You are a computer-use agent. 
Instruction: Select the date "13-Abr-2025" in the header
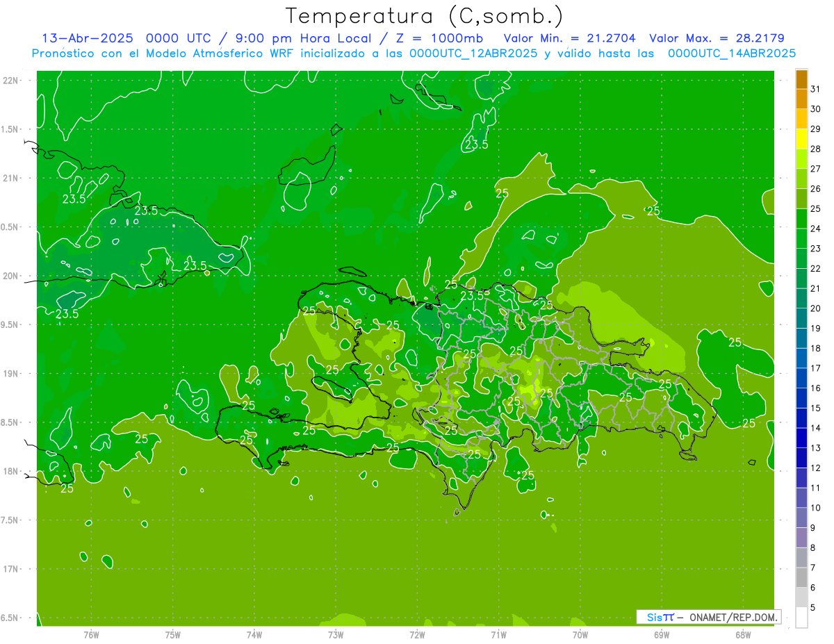coord(88,38)
